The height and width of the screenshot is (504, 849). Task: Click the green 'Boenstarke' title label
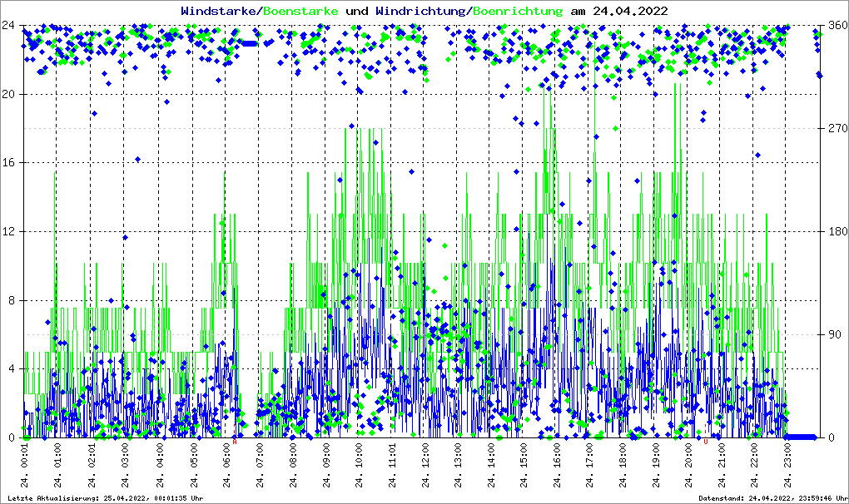tap(300, 11)
